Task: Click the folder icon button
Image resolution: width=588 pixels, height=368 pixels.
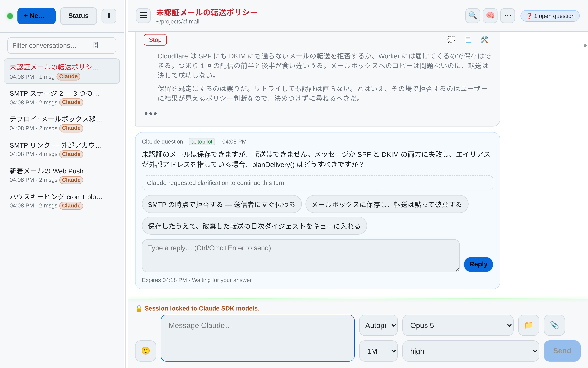Action: 528,325
